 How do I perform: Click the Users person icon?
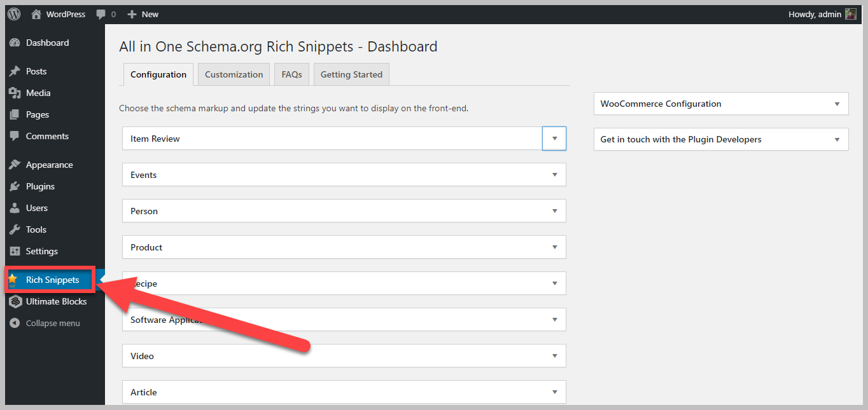[15, 208]
